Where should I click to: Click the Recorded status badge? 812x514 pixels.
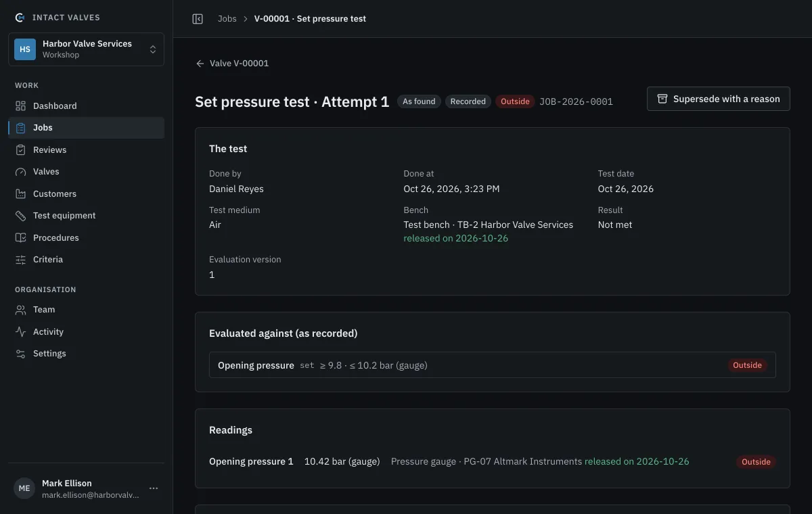(x=468, y=101)
